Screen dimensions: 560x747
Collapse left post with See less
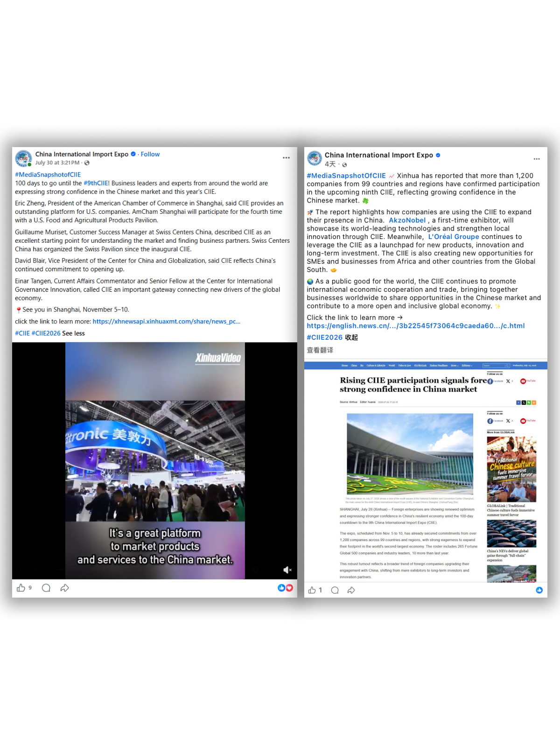click(73, 333)
